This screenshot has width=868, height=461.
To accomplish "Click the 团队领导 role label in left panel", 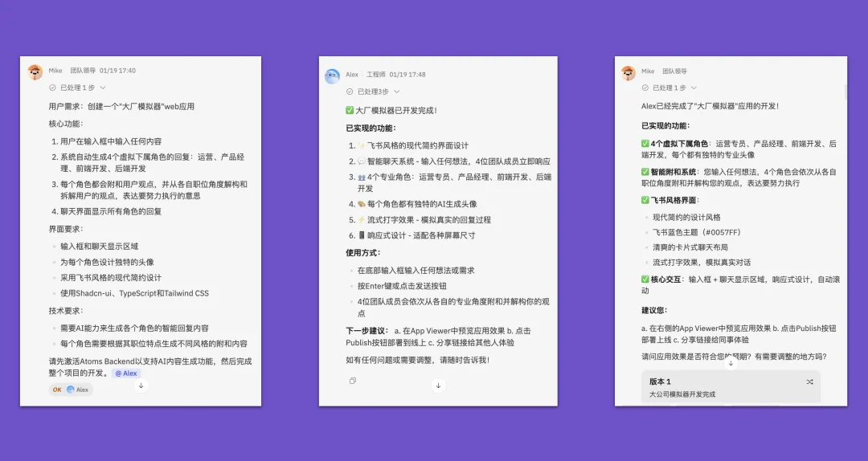I will 83,71.
